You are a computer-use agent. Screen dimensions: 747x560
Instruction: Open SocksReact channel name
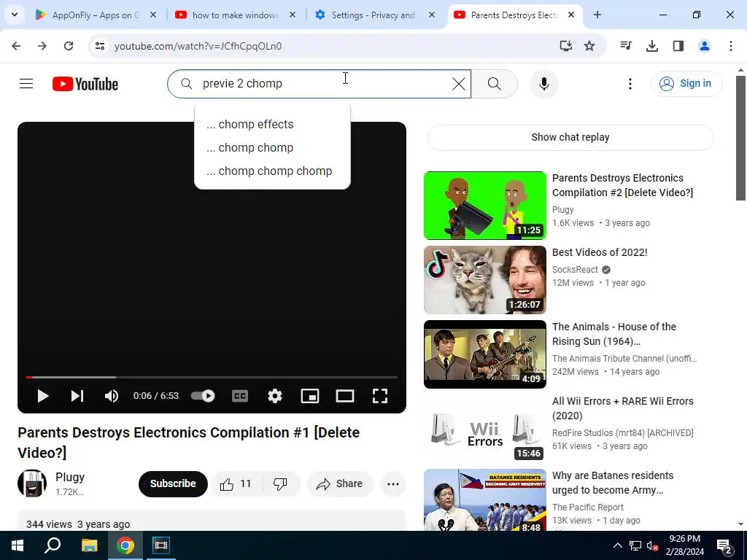pos(575,270)
